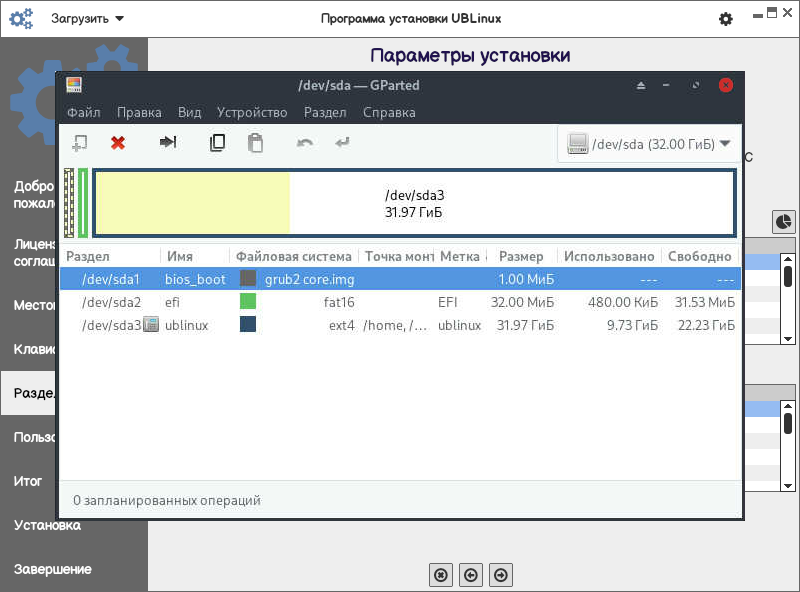Click the Resize/Move partition arrow icon
The height and width of the screenshot is (592, 800).
[168, 142]
